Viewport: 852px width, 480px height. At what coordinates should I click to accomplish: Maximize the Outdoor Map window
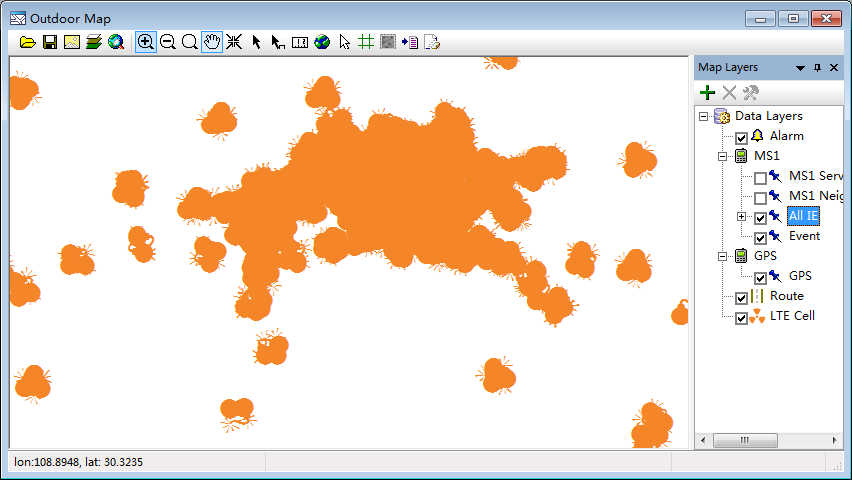[x=793, y=19]
